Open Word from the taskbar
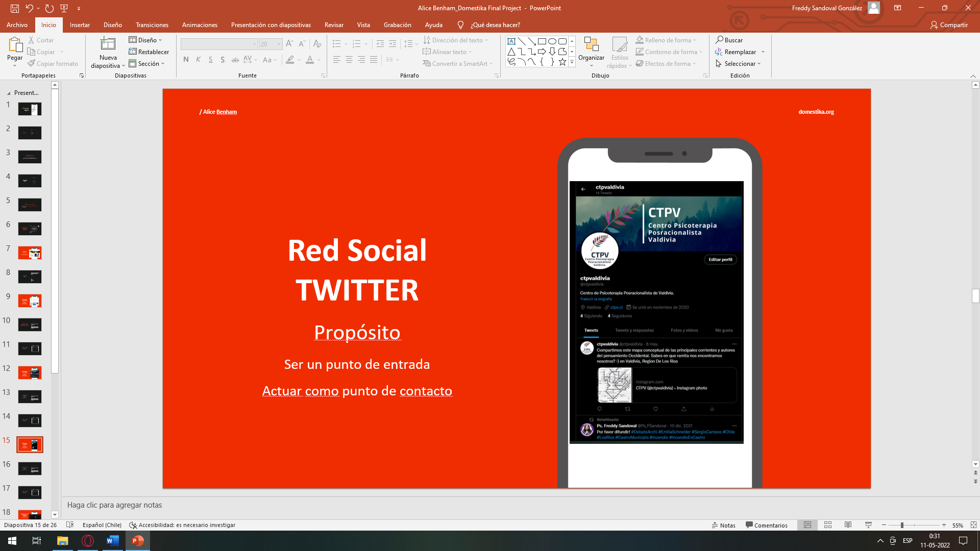 [x=112, y=541]
